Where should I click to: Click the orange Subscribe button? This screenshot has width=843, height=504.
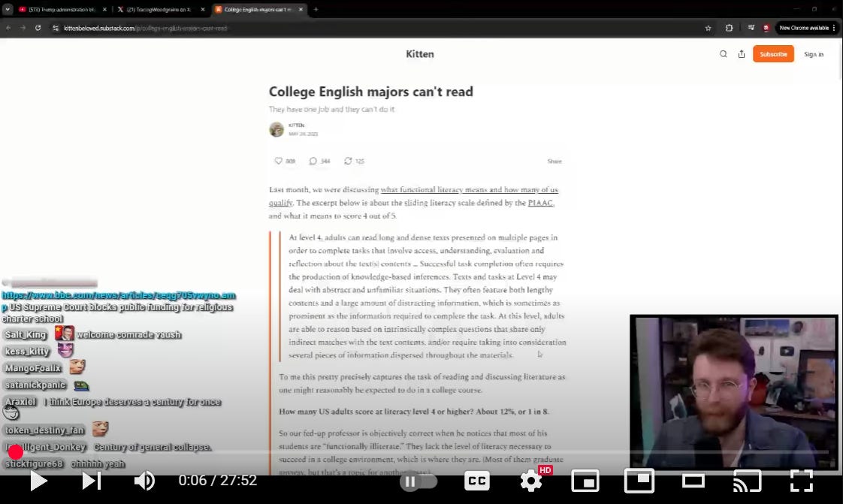pos(773,54)
